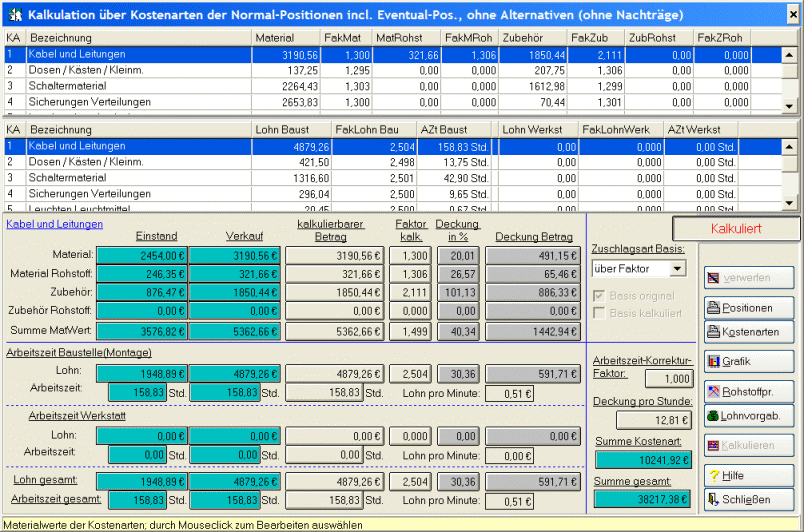Click Material Einstand field 2454,00 €

[142, 256]
